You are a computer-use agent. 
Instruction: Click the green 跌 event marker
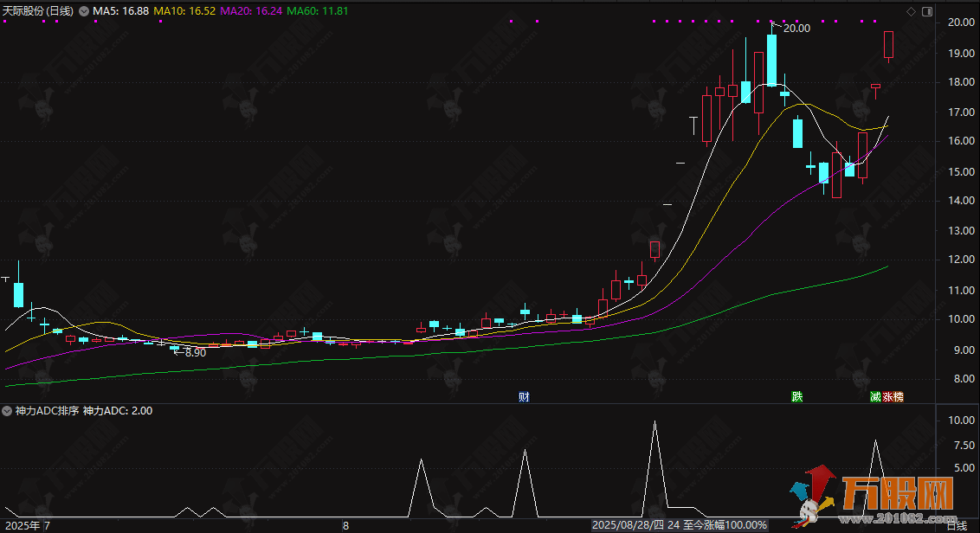(796, 396)
